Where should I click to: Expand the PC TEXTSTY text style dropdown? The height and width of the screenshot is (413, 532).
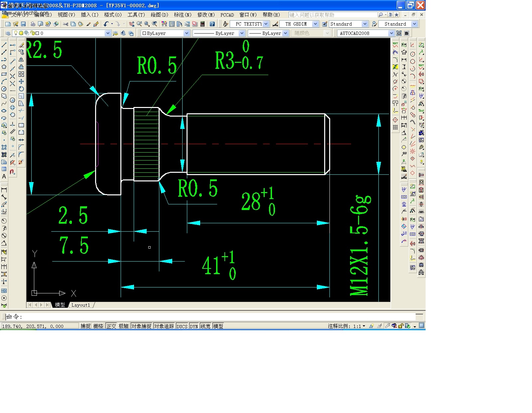tap(266, 24)
